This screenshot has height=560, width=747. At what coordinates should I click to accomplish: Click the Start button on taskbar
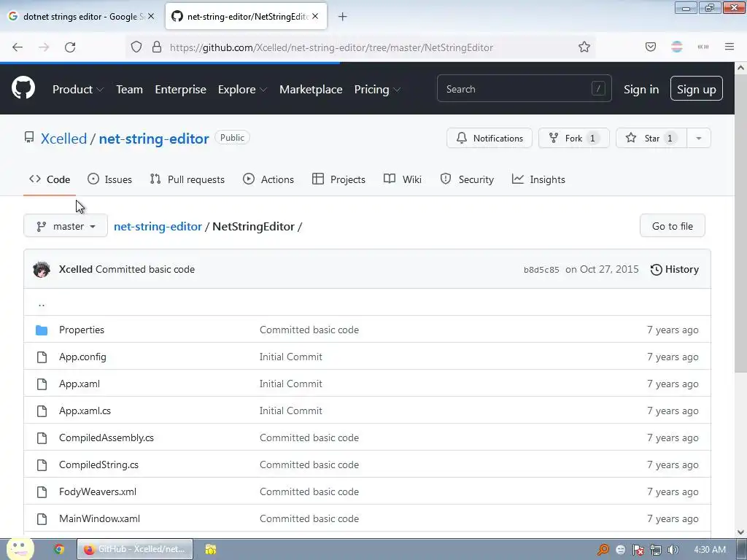click(20, 548)
